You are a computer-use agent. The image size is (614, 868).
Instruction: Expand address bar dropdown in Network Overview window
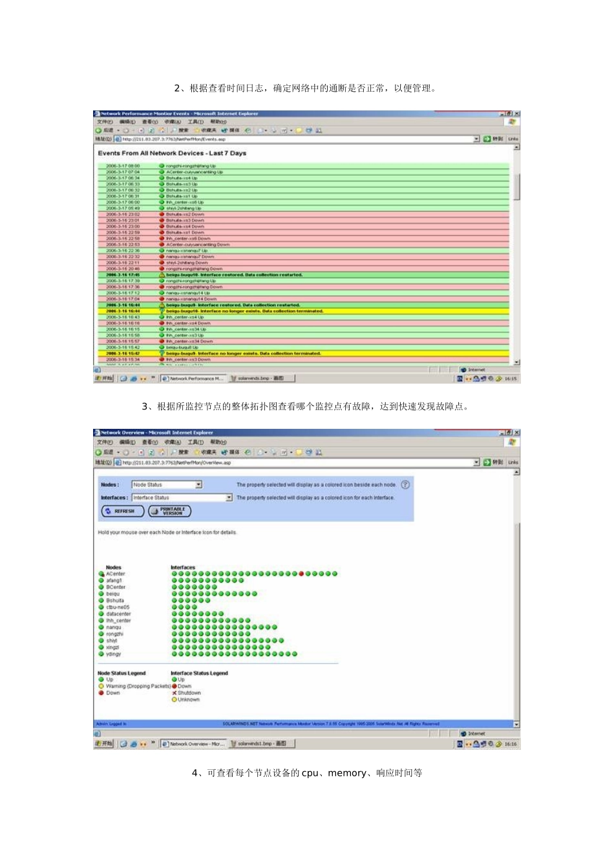pyautogui.click(x=477, y=462)
